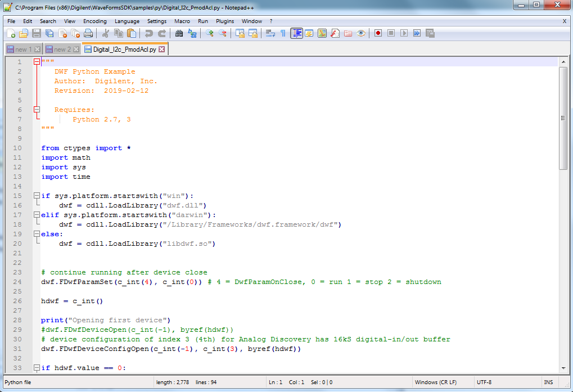Open the Replace toolbar icon
Image resolution: width=573 pixels, height=392 pixels.
(192, 34)
